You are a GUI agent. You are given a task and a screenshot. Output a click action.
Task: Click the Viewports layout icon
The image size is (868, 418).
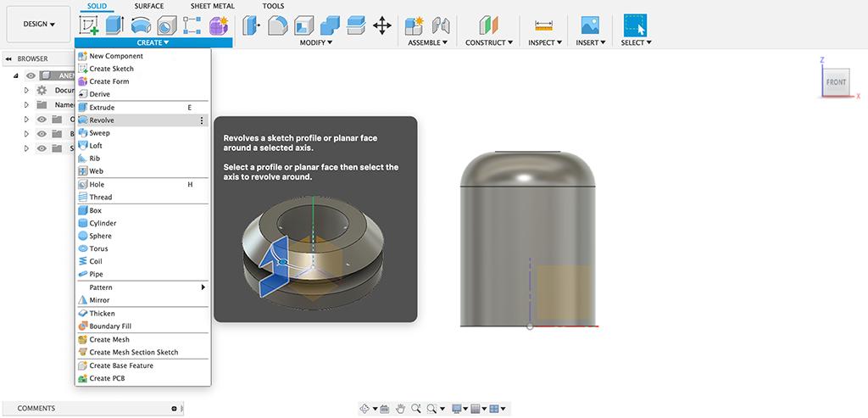click(494, 409)
